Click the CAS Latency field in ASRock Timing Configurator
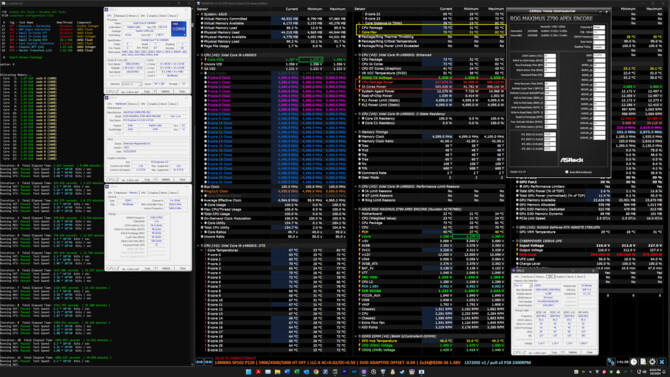This screenshot has height=377, width=670. coord(550,56)
